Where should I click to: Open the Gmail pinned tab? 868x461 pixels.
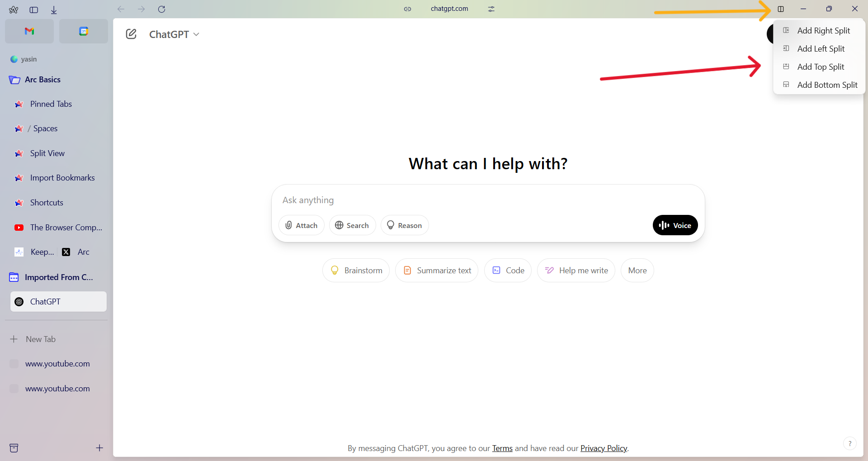pos(29,31)
